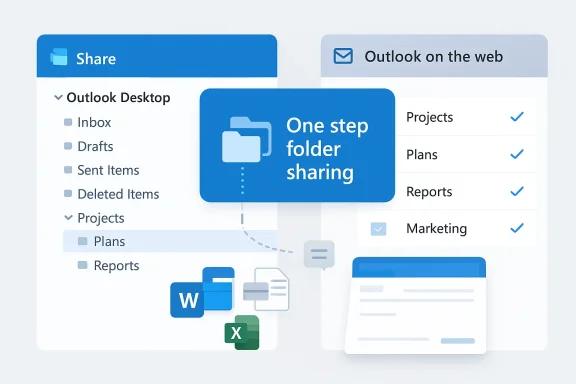Click the chat message bubble icon

(319, 254)
